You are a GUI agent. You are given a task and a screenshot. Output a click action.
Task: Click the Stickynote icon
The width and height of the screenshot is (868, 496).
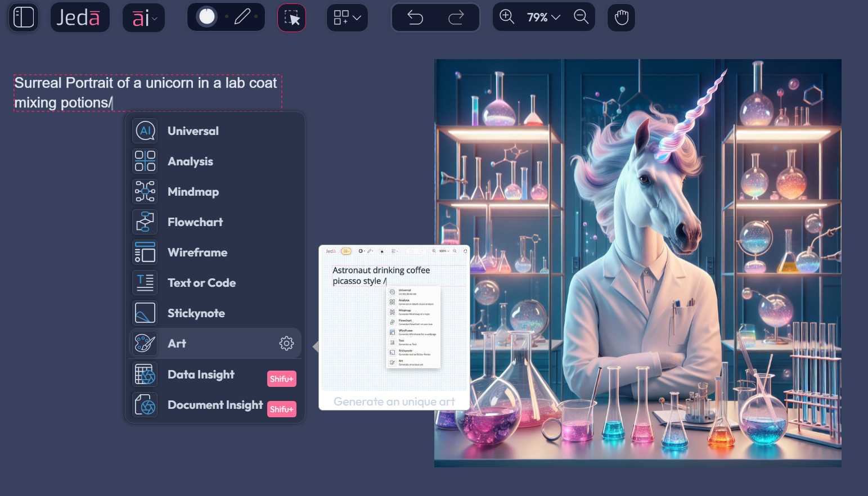point(145,313)
